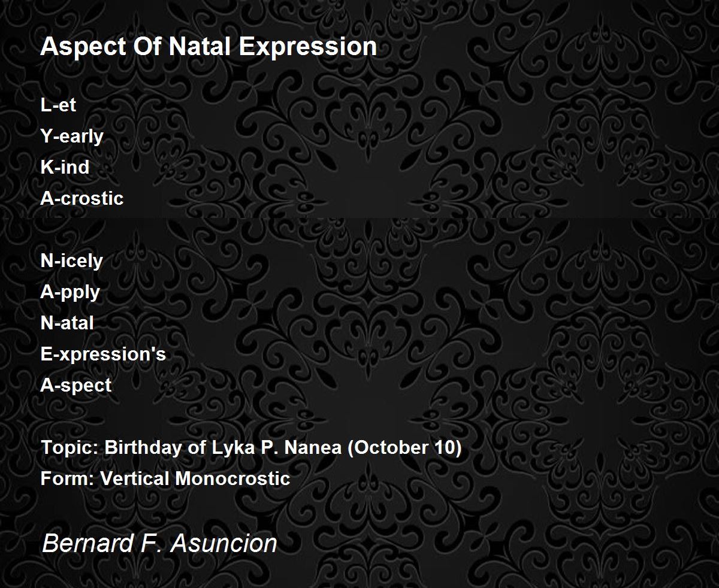719x588 pixels.
Task: Click the author name Bernard F. Asuncion
Action: (x=159, y=544)
